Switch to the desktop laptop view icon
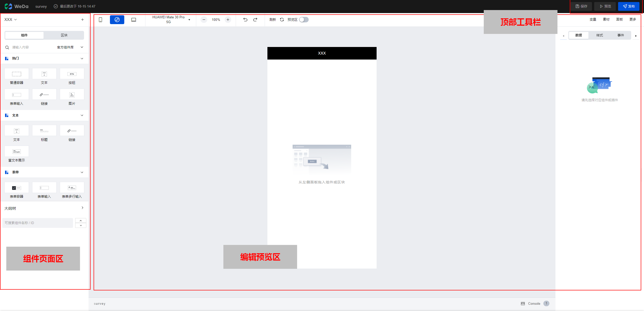Viewport: 644px width, 311px height. tap(134, 20)
